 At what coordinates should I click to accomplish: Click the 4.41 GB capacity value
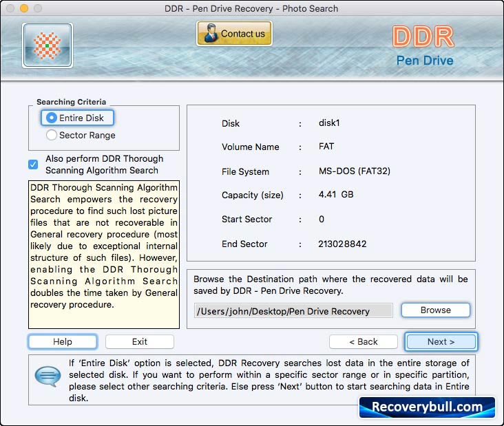[x=336, y=194]
